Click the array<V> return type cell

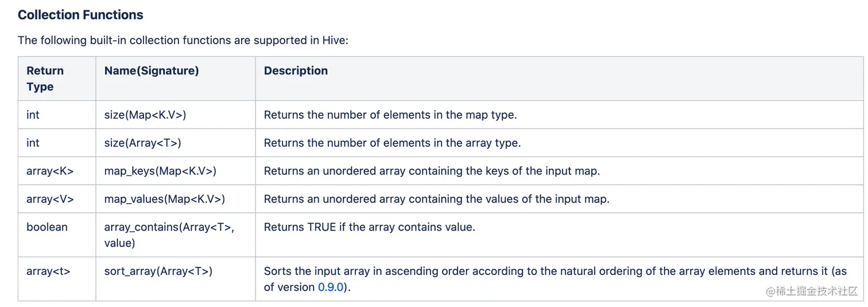(50, 199)
